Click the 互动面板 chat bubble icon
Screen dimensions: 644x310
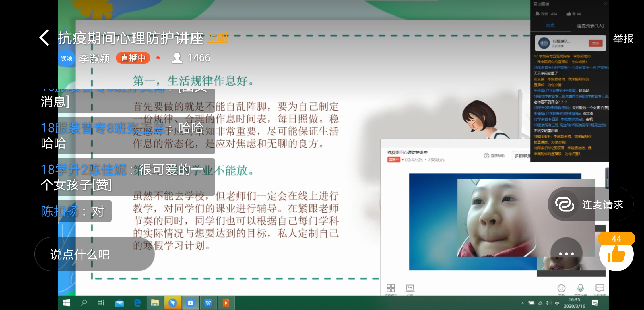coord(600,288)
